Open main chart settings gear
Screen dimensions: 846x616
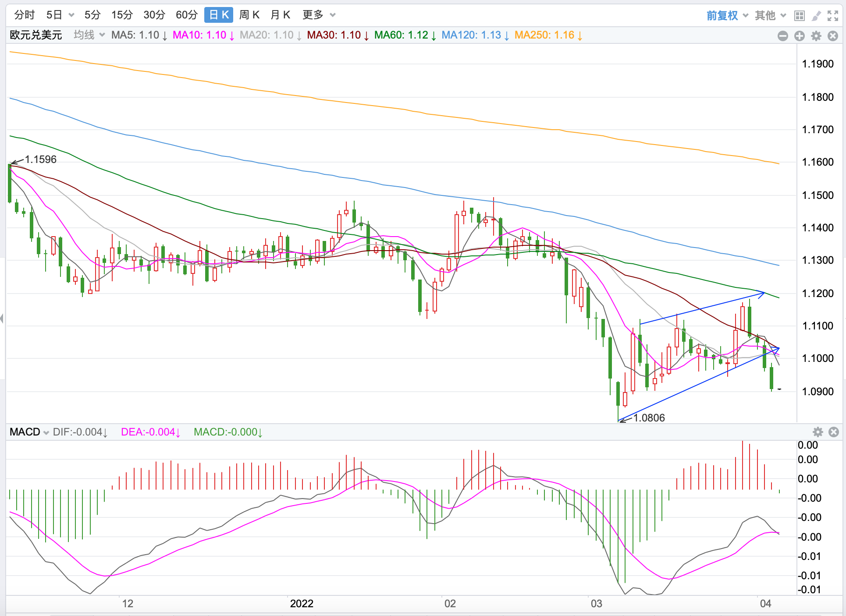[x=816, y=36]
